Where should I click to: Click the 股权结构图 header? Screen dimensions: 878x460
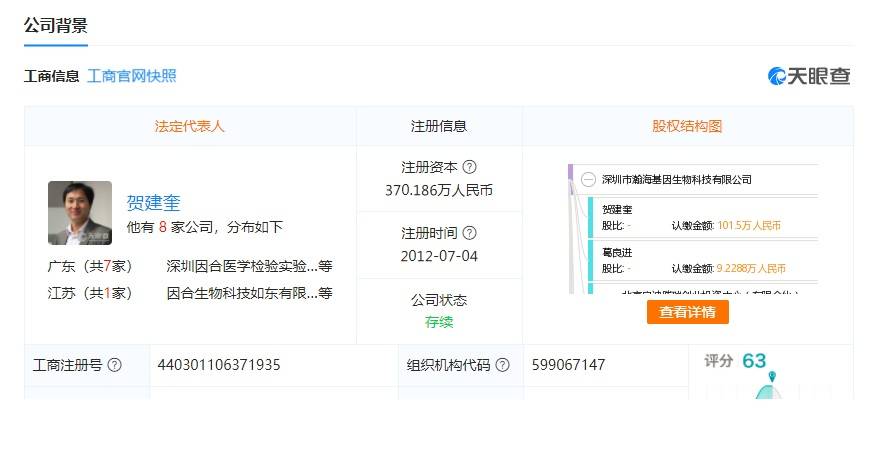tap(687, 126)
